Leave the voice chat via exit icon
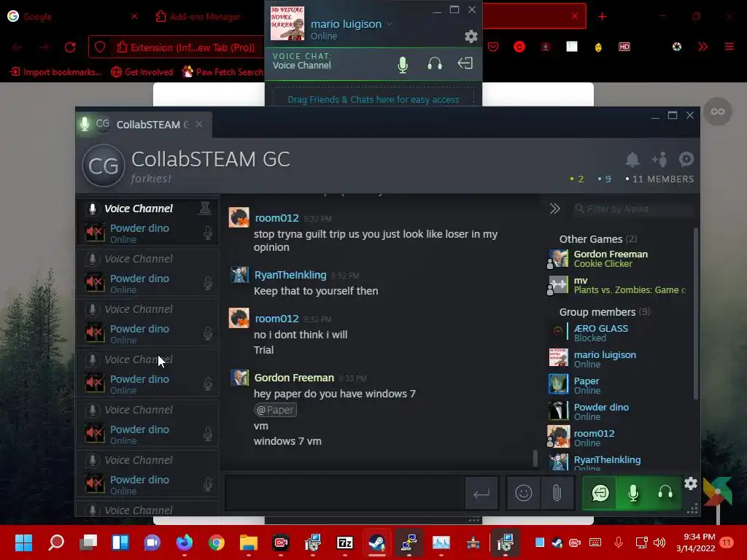This screenshot has width=747, height=560. coord(465,63)
